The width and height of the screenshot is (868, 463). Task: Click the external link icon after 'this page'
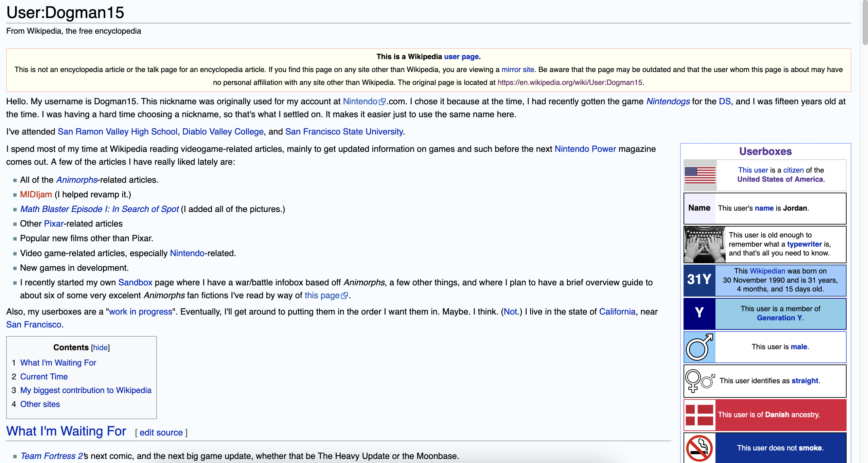pyautogui.click(x=344, y=296)
